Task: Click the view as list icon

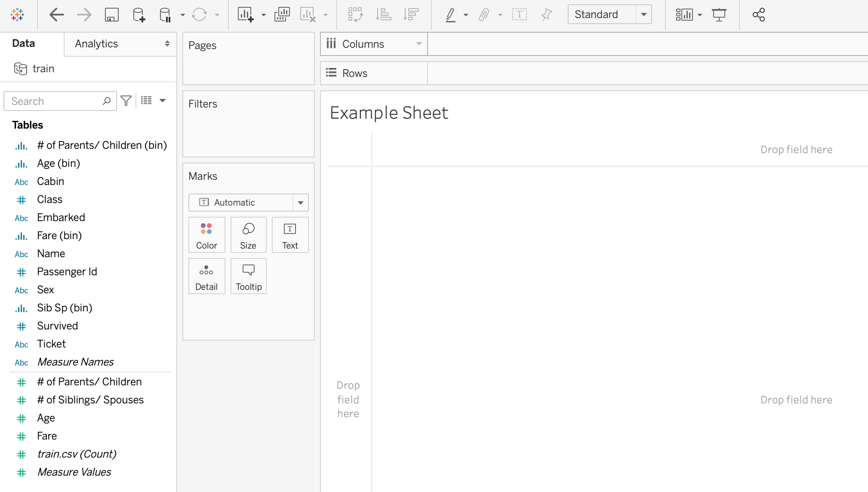Action: (x=146, y=101)
